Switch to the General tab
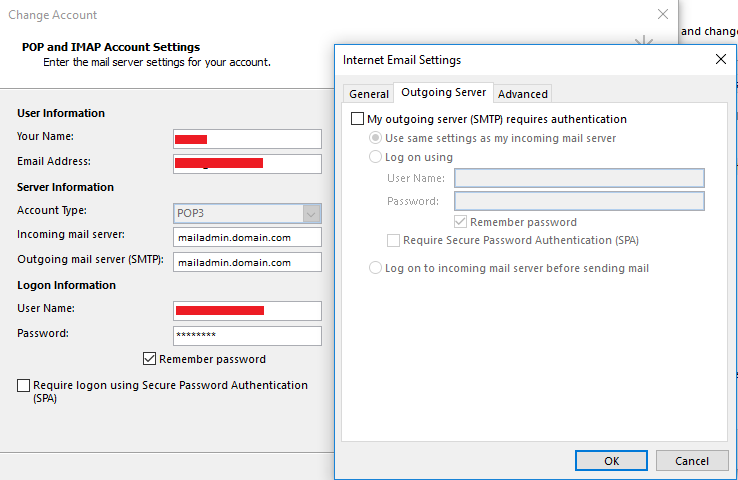 [x=369, y=94]
